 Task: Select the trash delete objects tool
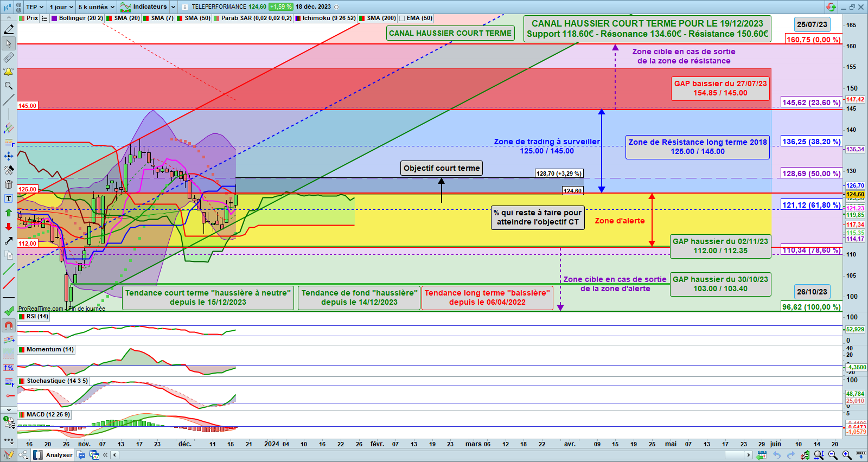[9, 184]
